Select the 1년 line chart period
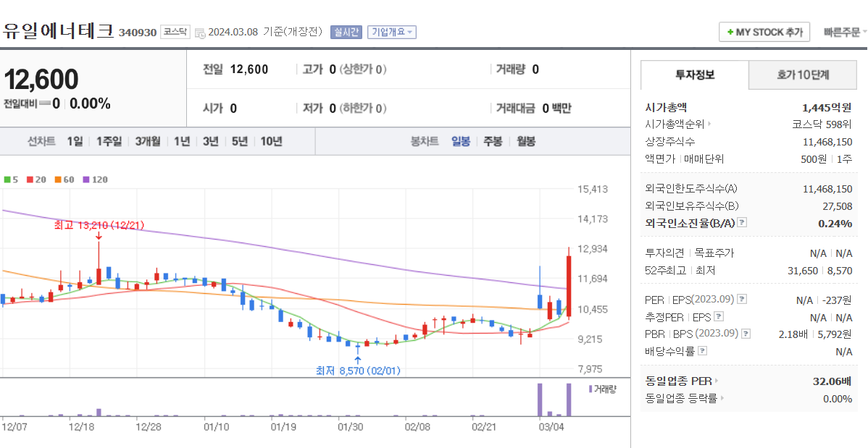 pyautogui.click(x=182, y=142)
